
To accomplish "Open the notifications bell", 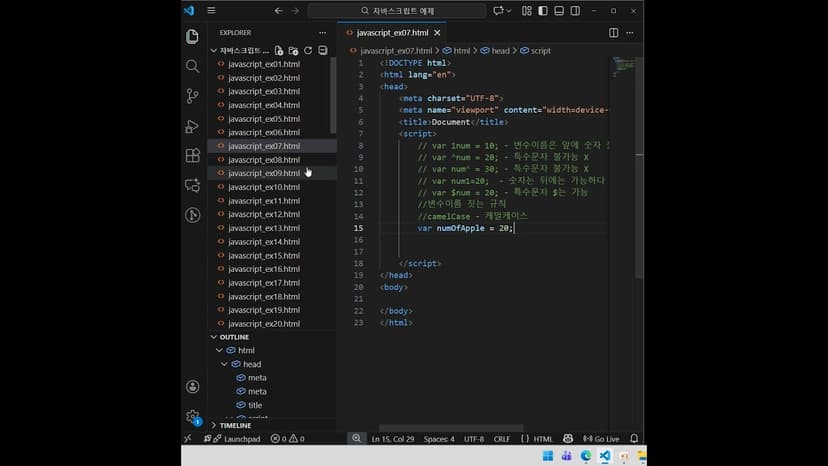I will pos(634,439).
